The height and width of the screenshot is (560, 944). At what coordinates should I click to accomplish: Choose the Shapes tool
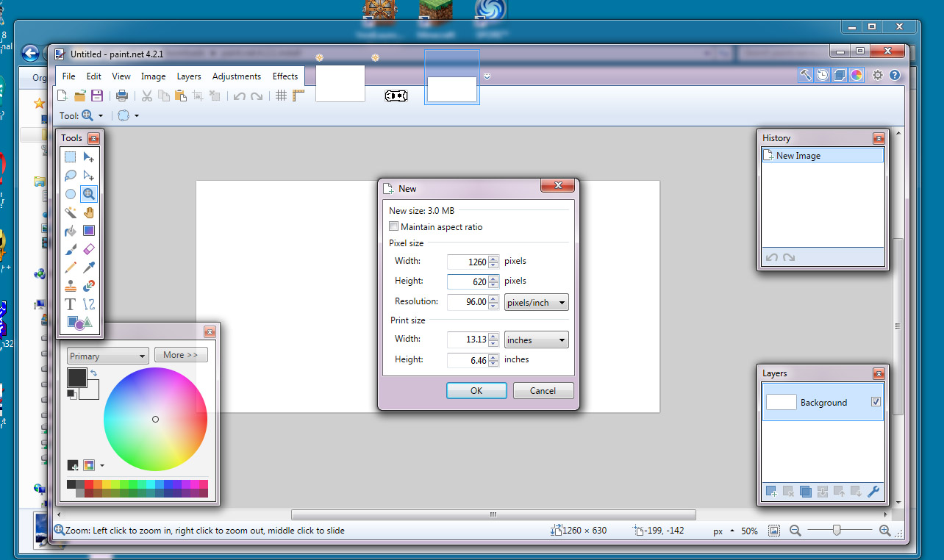tap(79, 323)
